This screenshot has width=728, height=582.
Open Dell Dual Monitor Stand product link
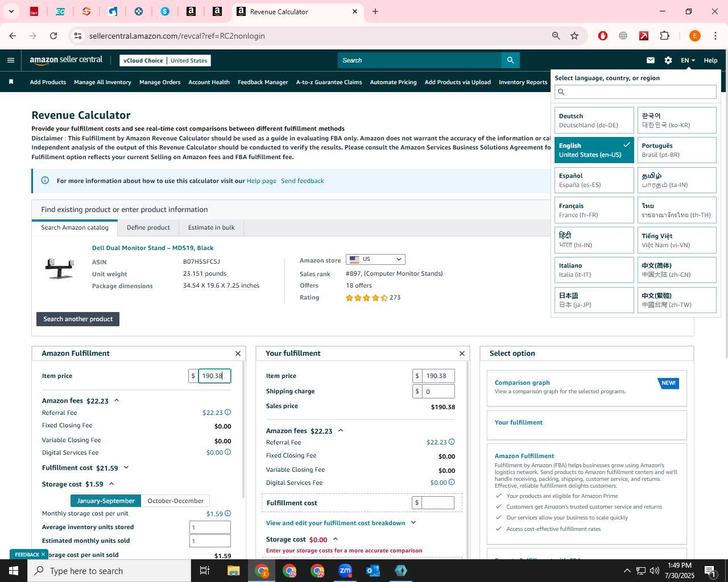(x=152, y=248)
